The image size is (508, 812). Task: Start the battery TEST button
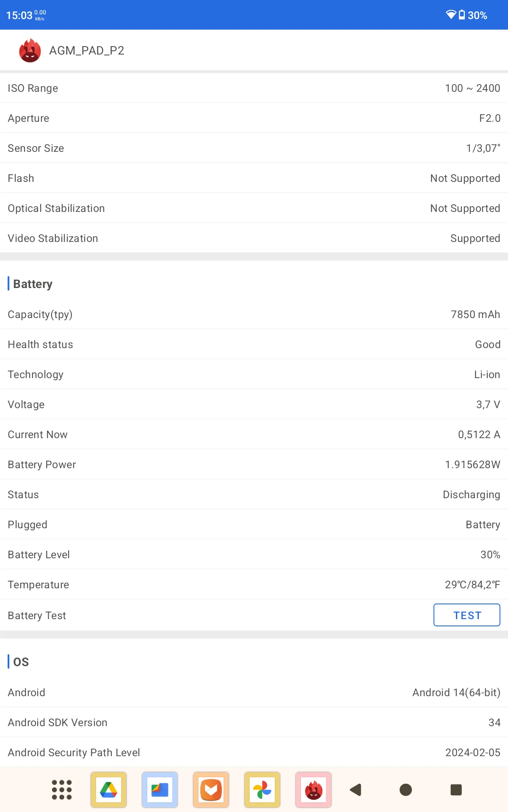coord(467,615)
